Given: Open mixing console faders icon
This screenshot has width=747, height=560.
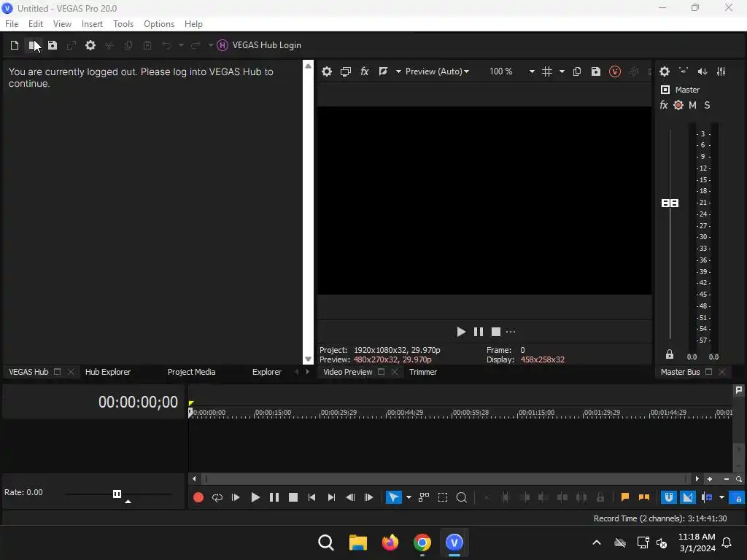Looking at the screenshot, I should [x=721, y=71].
